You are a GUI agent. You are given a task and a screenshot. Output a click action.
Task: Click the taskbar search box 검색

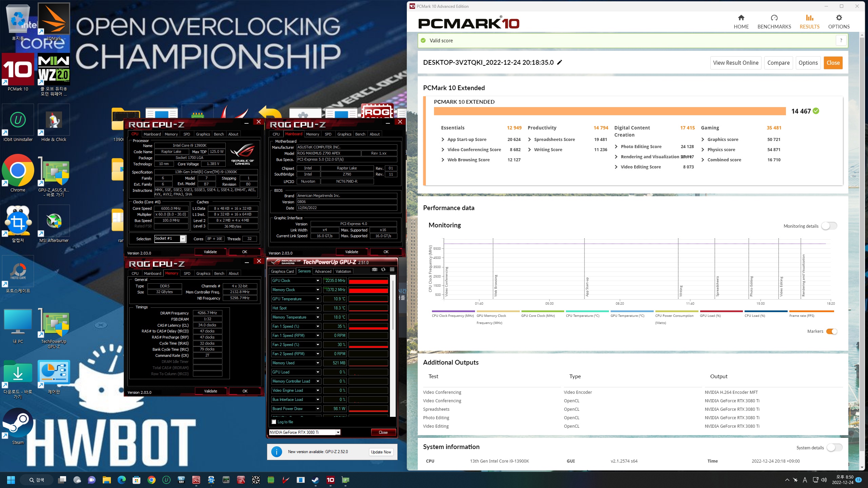[x=37, y=480]
